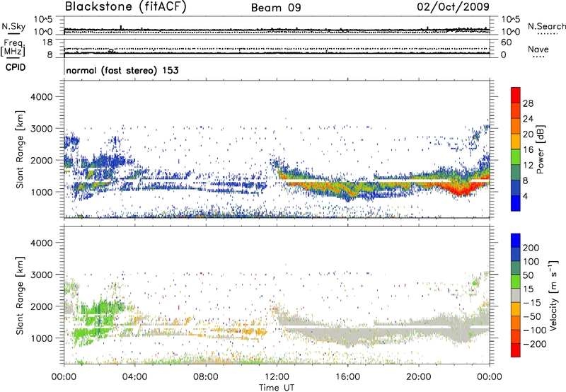Click the date '02/Oct/2009'

click(454, 6)
